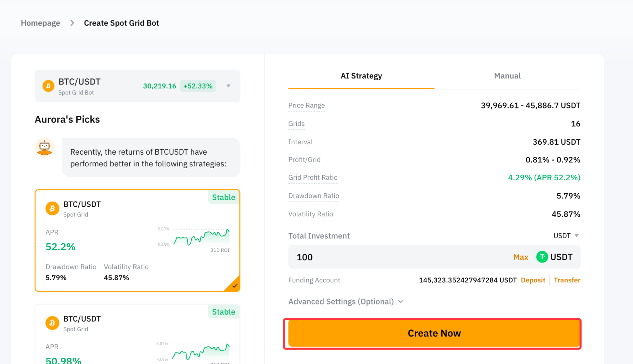Expand Advanced Settings (Optional)
Image resolution: width=633 pixels, height=364 pixels.
point(346,301)
